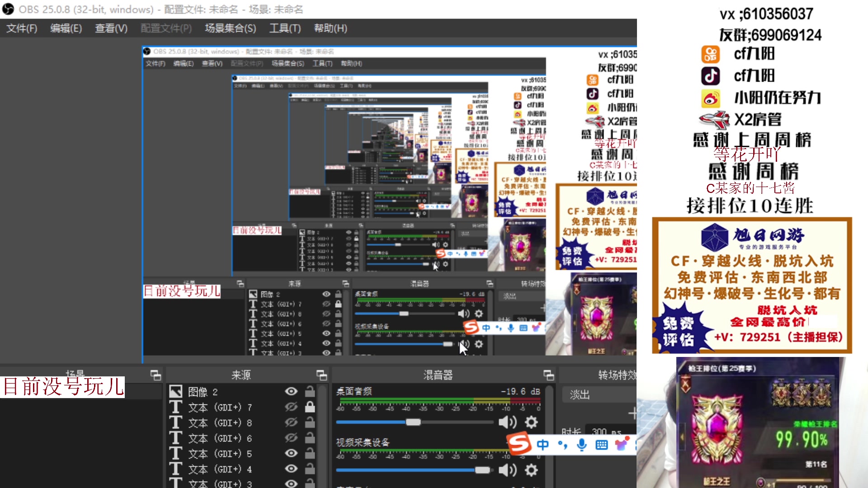
Task: Lock the 文本 (GDI+) 6 source
Action: pos(310,437)
